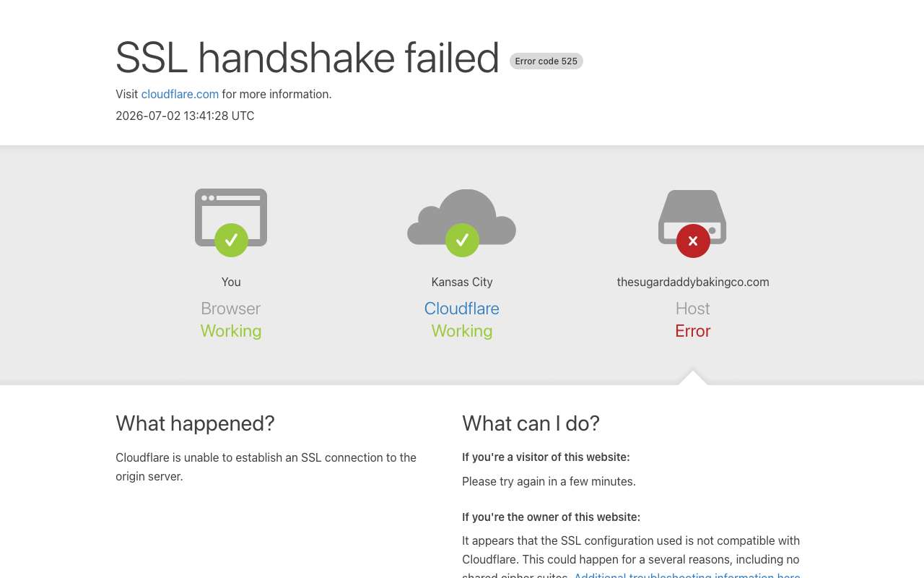Image resolution: width=924 pixels, height=578 pixels.
Task: Click green Working status under Cloudflare
Action: point(462,331)
